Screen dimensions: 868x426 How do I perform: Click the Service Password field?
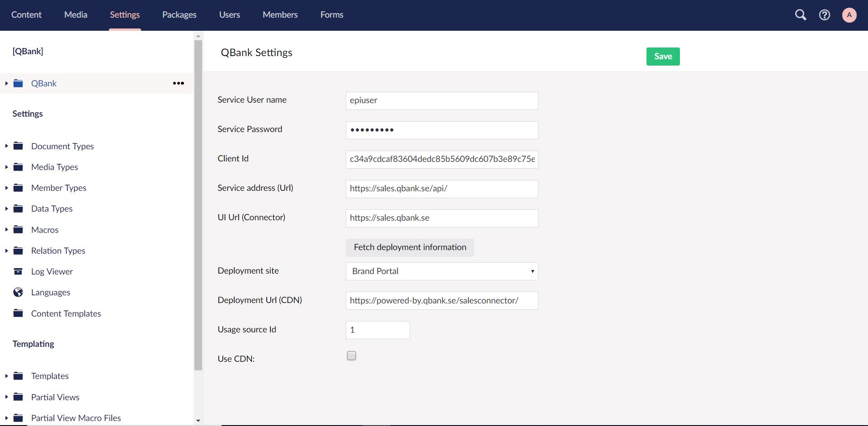click(x=442, y=130)
